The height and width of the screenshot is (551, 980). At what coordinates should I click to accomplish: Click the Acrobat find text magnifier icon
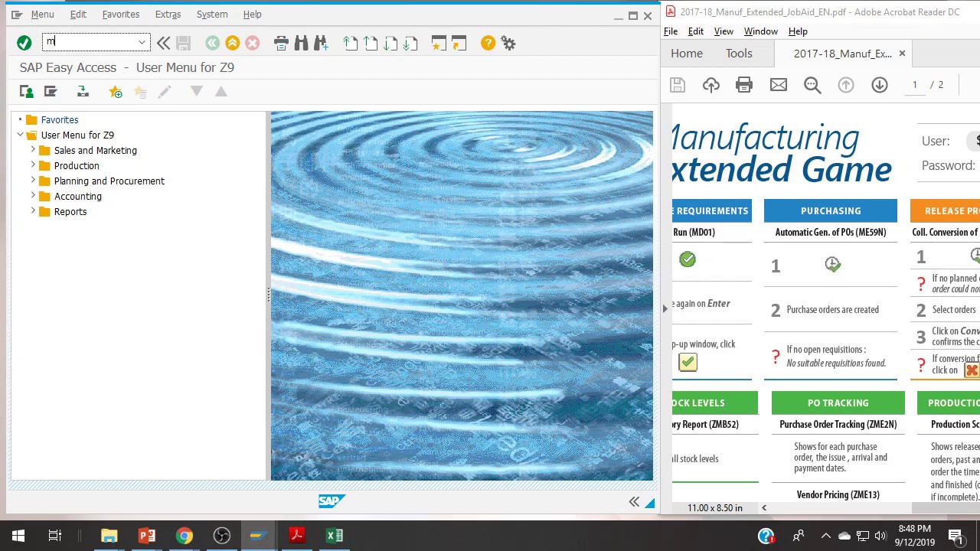(x=812, y=85)
